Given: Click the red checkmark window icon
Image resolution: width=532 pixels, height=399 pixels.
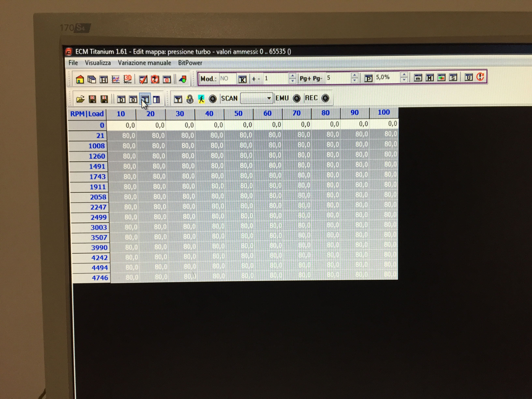Looking at the screenshot, I should coord(143,79).
